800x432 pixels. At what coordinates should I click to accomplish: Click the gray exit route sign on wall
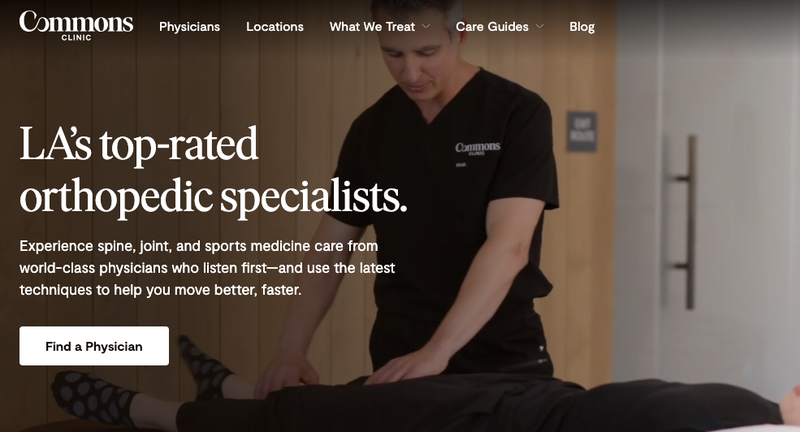[582, 132]
